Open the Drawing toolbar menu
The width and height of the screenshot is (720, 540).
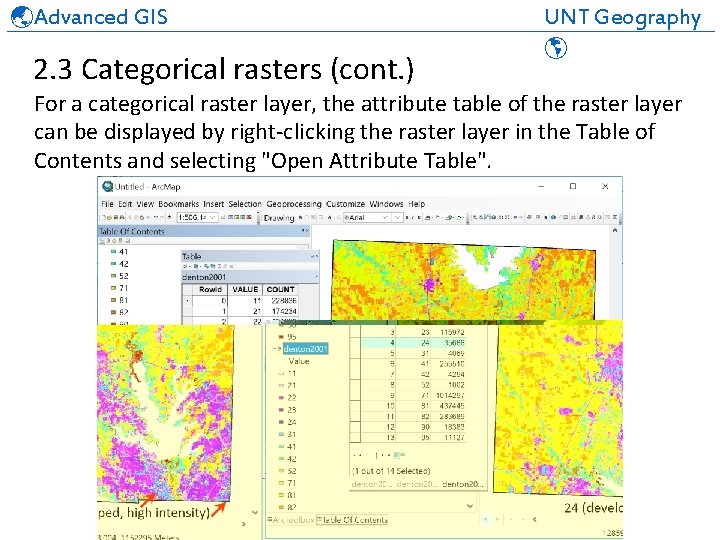(x=279, y=218)
